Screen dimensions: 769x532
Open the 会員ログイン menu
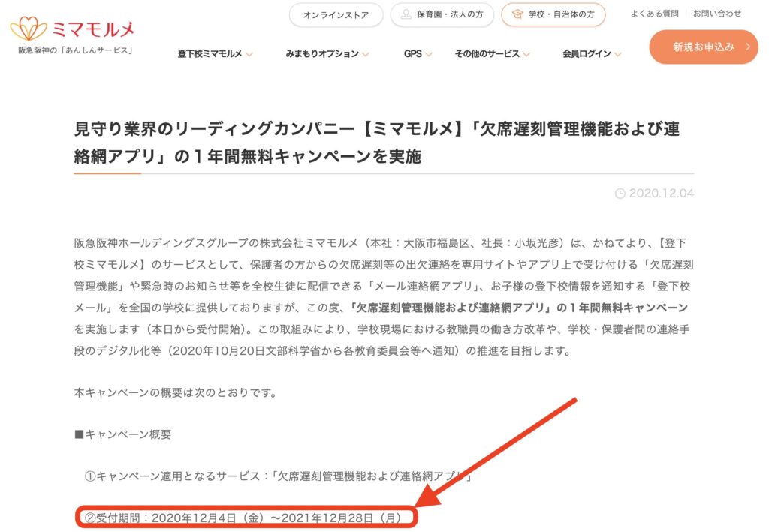[592, 54]
